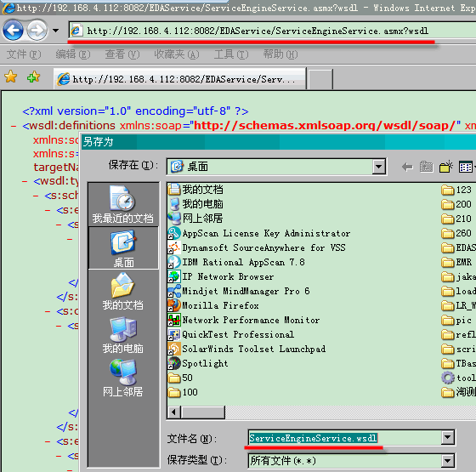Select SolarWinds Toolset Launchpad shortcut
Image resolution: width=476 pixels, height=472 pixels.
coord(247,349)
